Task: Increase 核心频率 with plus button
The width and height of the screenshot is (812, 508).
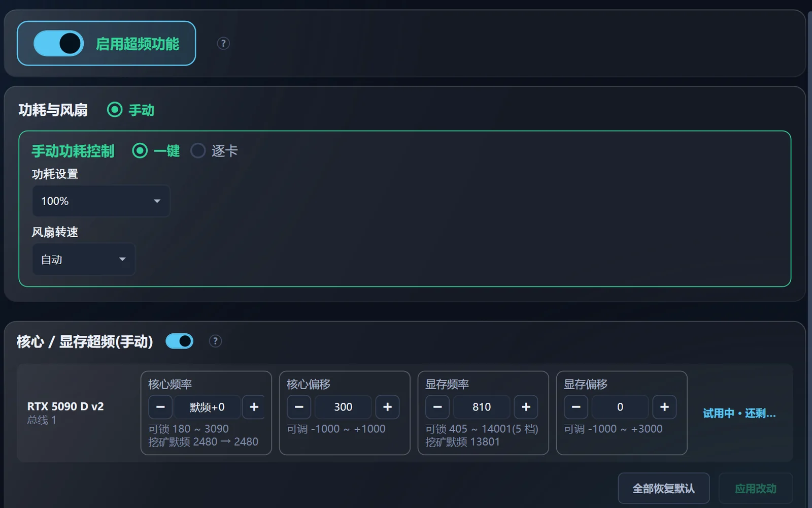Action: (x=254, y=407)
